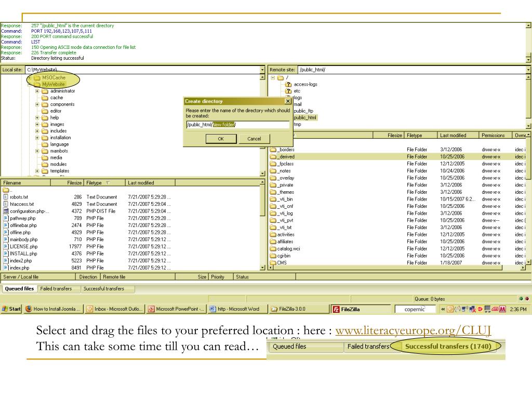The height and width of the screenshot is (399, 532).
Task: Expand the administrator folder in local tree
Action: point(37,91)
